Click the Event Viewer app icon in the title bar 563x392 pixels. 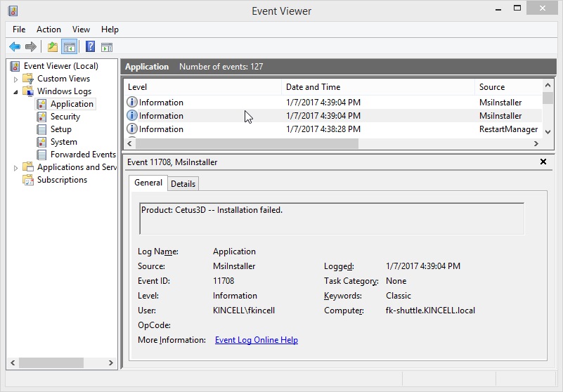tap(13, 11)
